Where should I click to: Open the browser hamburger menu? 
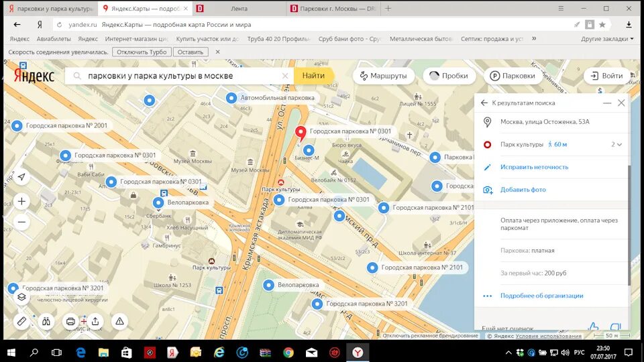[561, 8]
